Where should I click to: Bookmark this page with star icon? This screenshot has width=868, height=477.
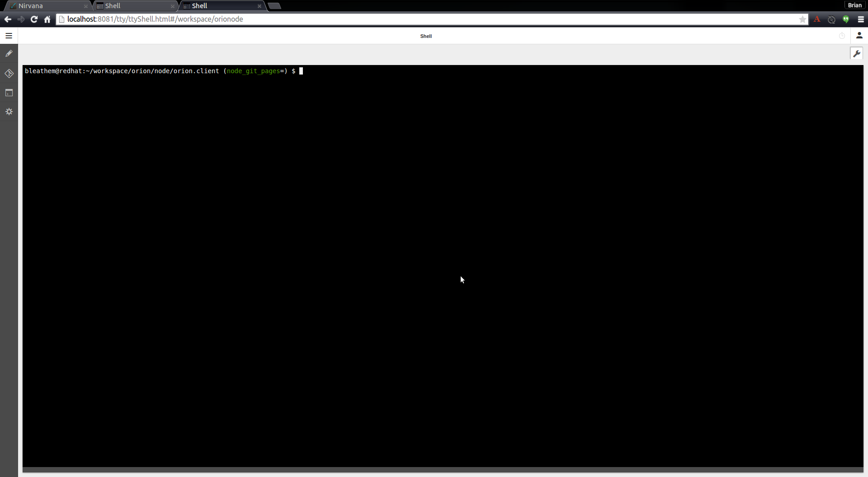point(802,19)
